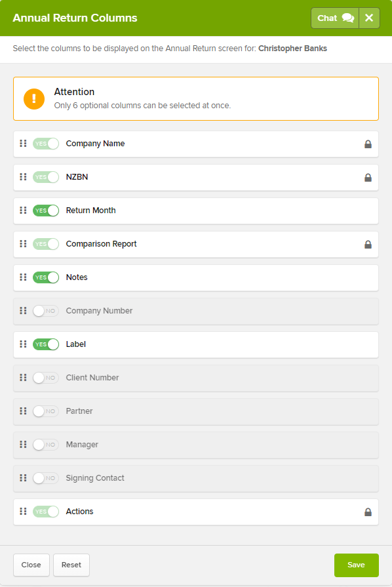Screen dimensions: 392x587
Task: Click the lock icon on Comparison Report row
Action: click(368, 245)
